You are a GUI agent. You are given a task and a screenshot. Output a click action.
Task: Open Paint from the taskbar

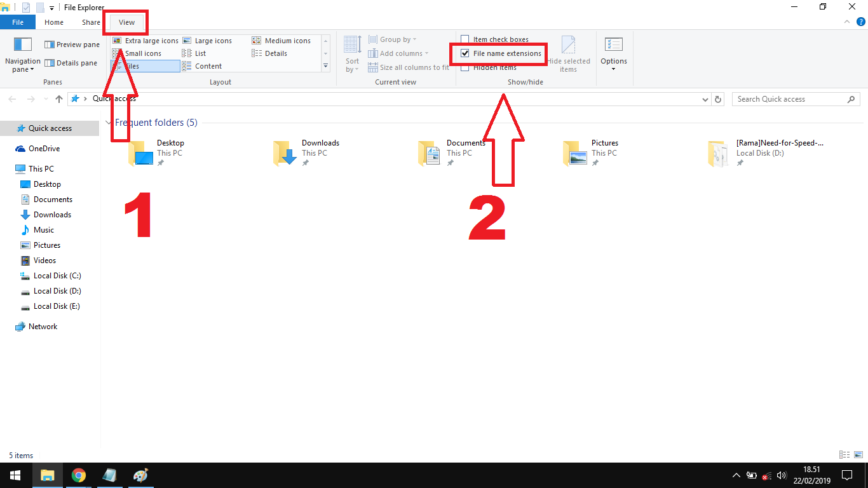(x=140, y=475)
